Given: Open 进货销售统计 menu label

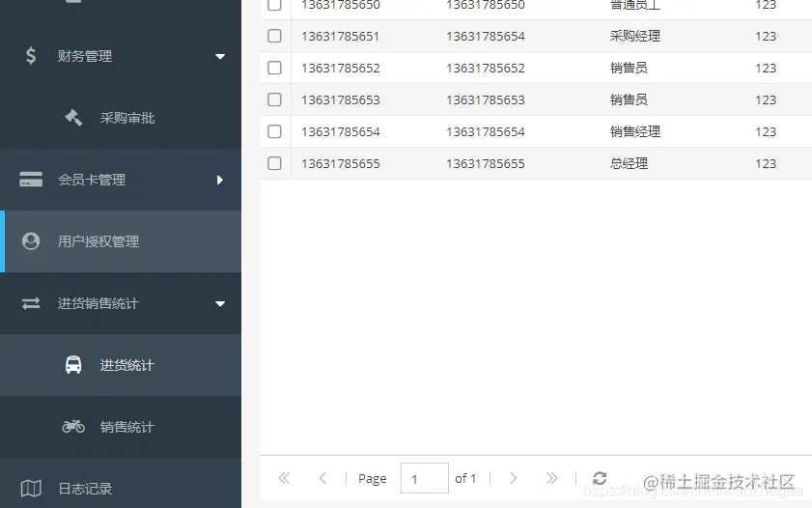Looking at the screenshot, I should (x=98, y=303).
